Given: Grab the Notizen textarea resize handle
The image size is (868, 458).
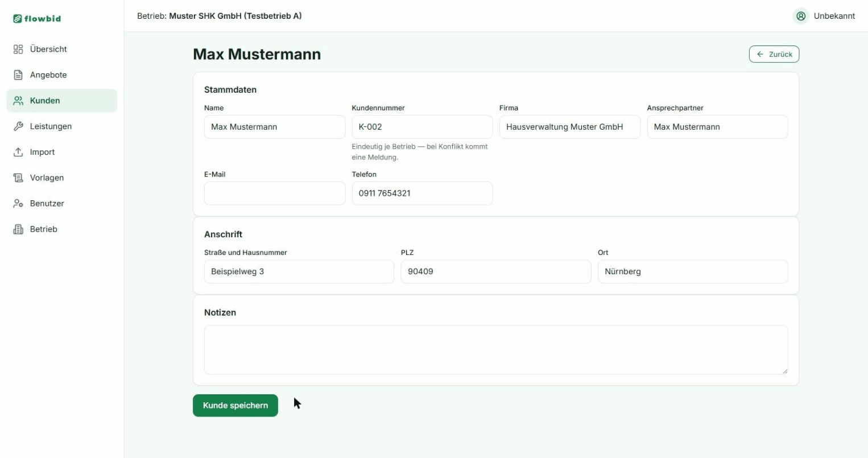Looking at the screenshot, I should pyautogui.click(x=784, y=371).
